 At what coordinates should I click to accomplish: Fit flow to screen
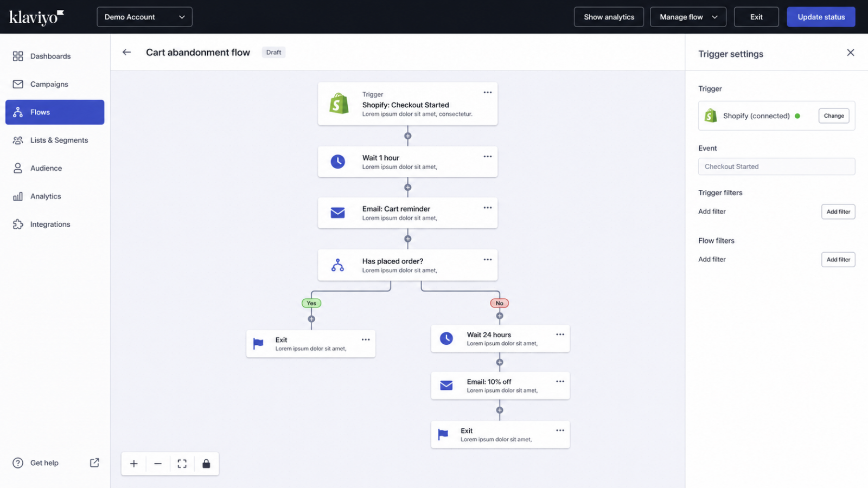coord(182,464)
